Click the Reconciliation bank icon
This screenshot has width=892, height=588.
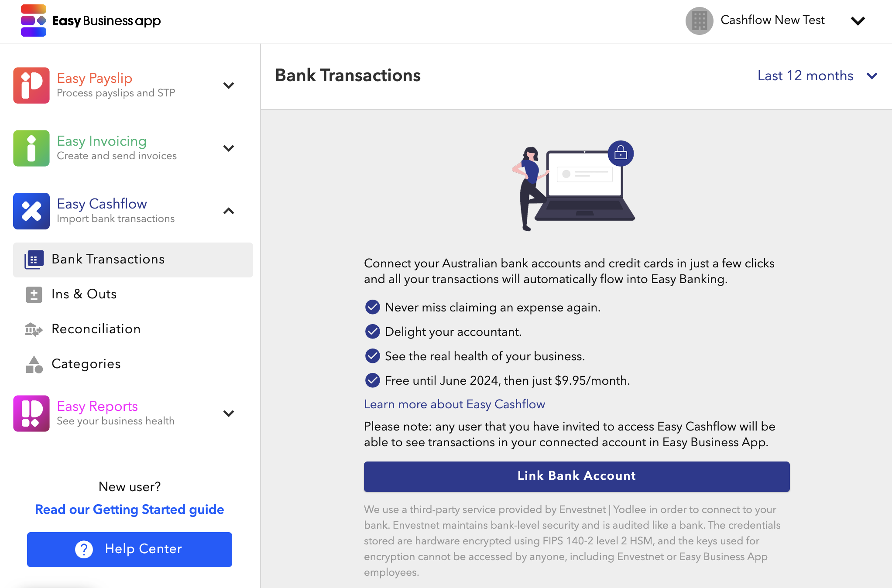click(x=34, y=329)
